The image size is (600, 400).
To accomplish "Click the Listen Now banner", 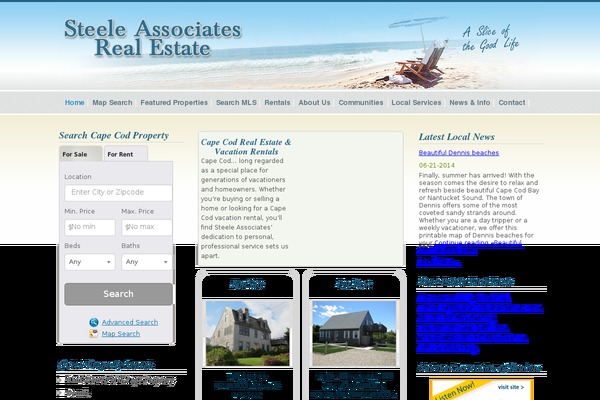I will click(481, 390).
